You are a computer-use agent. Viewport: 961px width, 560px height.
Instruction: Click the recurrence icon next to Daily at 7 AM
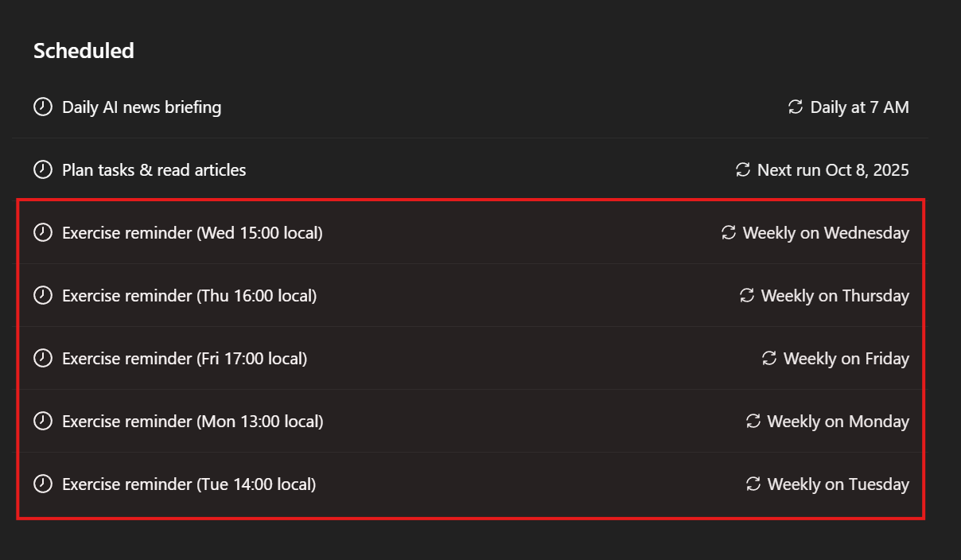point(795,106)
